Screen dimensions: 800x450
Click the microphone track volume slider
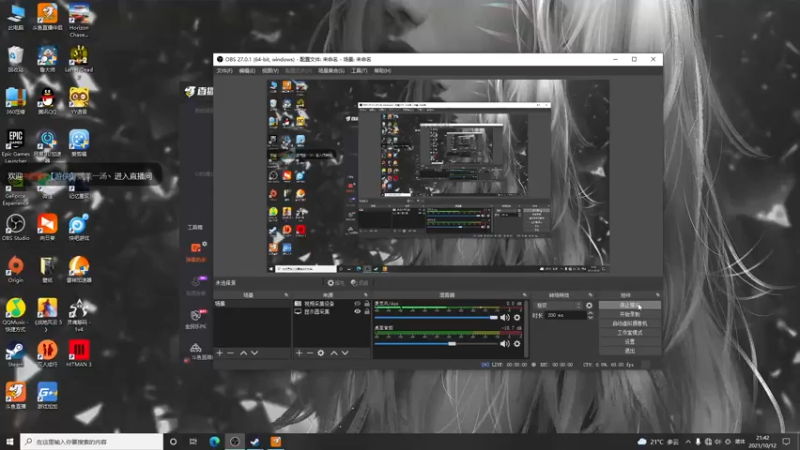point(436,317)
